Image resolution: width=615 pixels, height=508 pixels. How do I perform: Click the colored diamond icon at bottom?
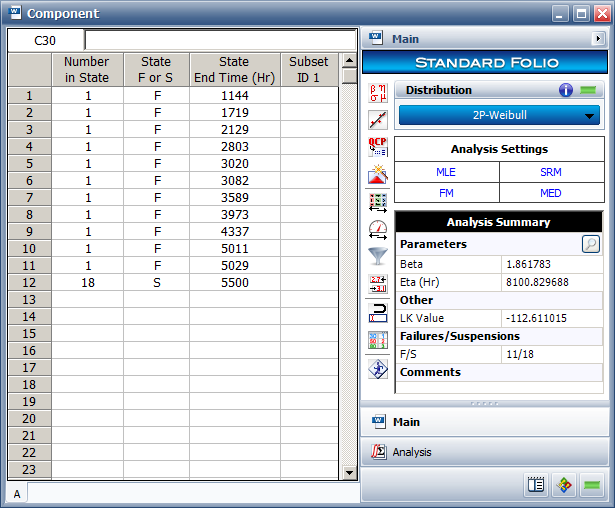point(564,486)
